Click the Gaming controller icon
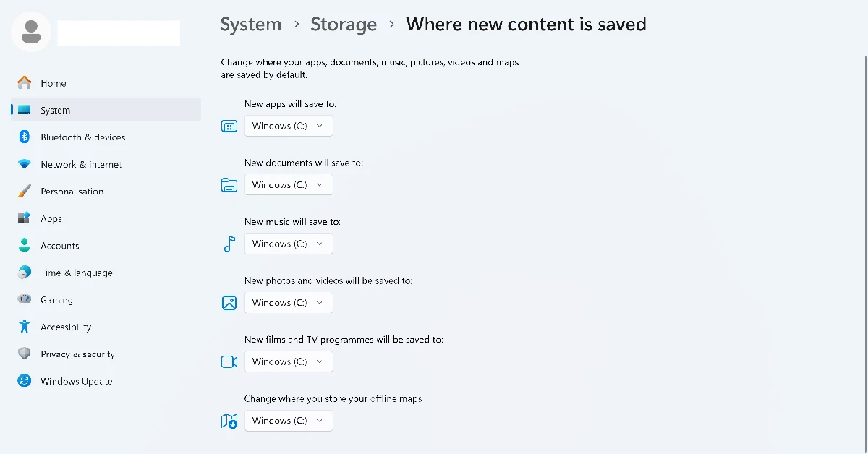The width and height of the screenshot is (868, 454). 25,299
